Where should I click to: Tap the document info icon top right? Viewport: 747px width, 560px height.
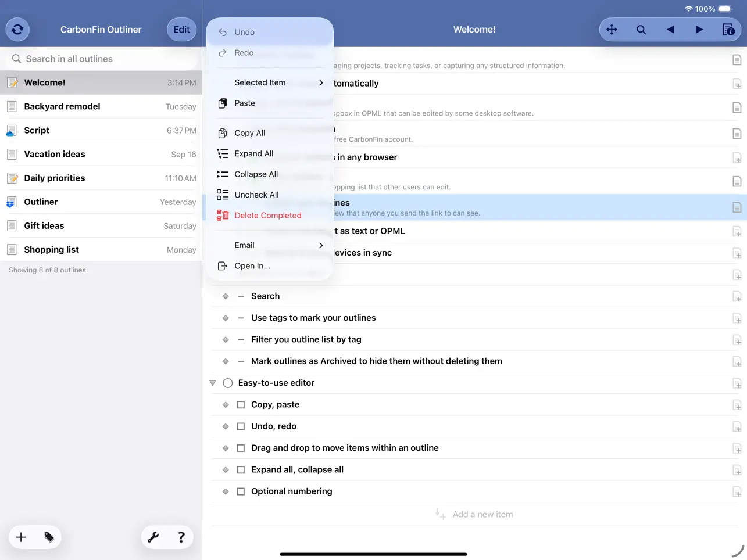pyautogui.click(x=728, y=29)
